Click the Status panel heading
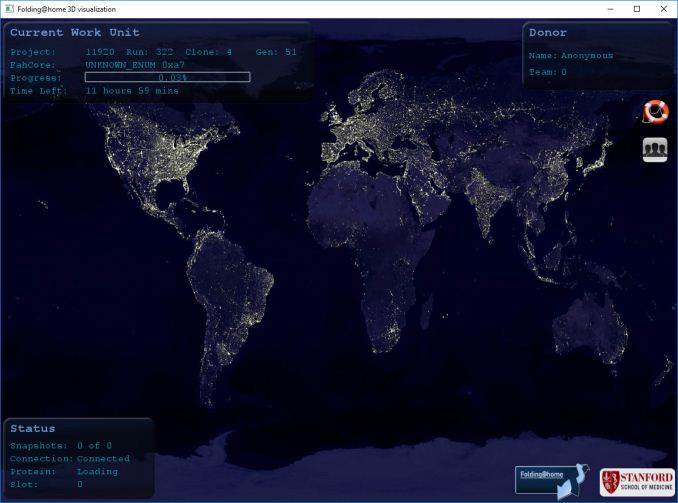This screenshot has width=678, height=503. pyautogui.click(x=32, y=428)
